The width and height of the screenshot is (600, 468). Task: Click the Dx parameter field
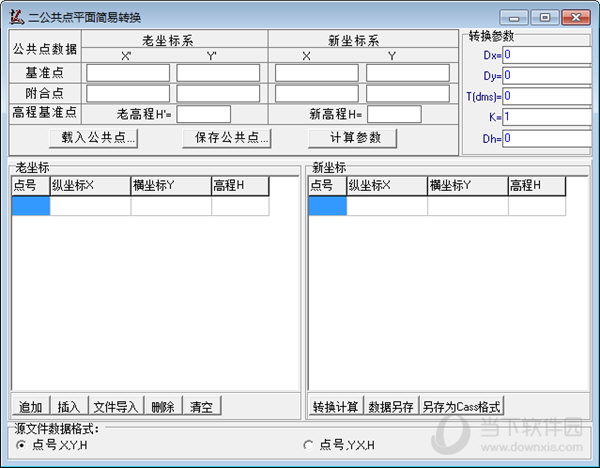[x=547, y=55]
